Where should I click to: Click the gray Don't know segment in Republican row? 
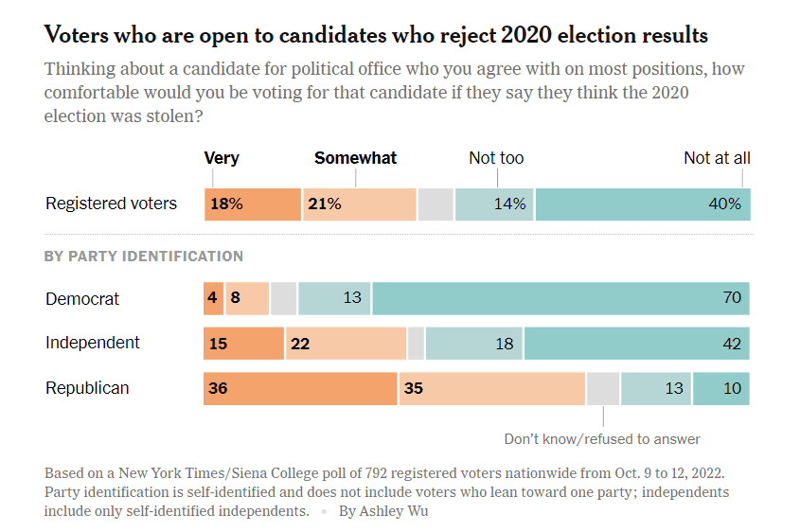click(603, 389)
